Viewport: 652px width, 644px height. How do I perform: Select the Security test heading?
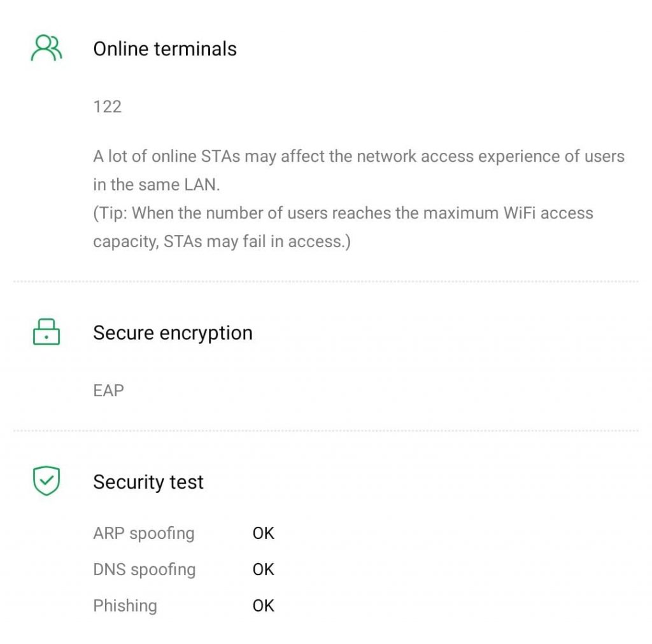tap(148, 482)
